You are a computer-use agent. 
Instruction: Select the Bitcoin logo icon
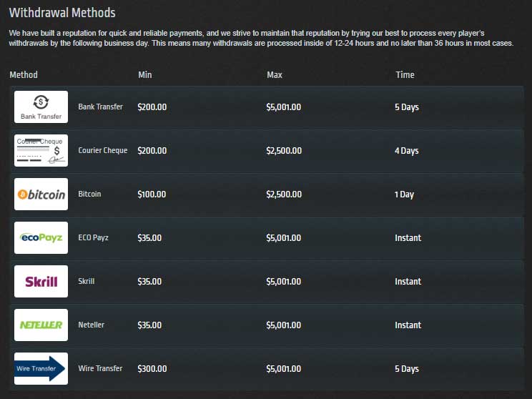point(41,194)
